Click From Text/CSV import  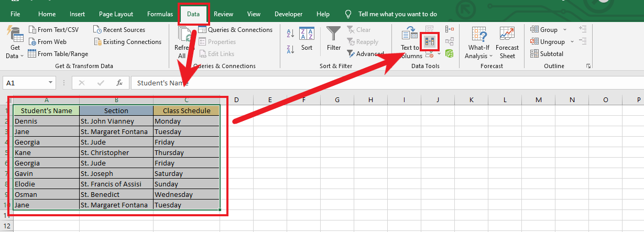[53, 30]
